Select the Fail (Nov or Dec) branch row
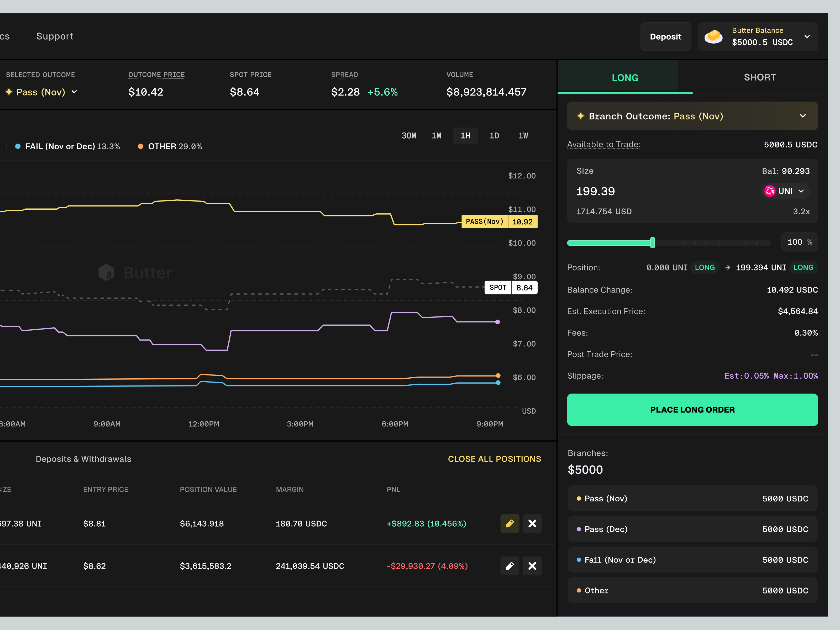 692,560
